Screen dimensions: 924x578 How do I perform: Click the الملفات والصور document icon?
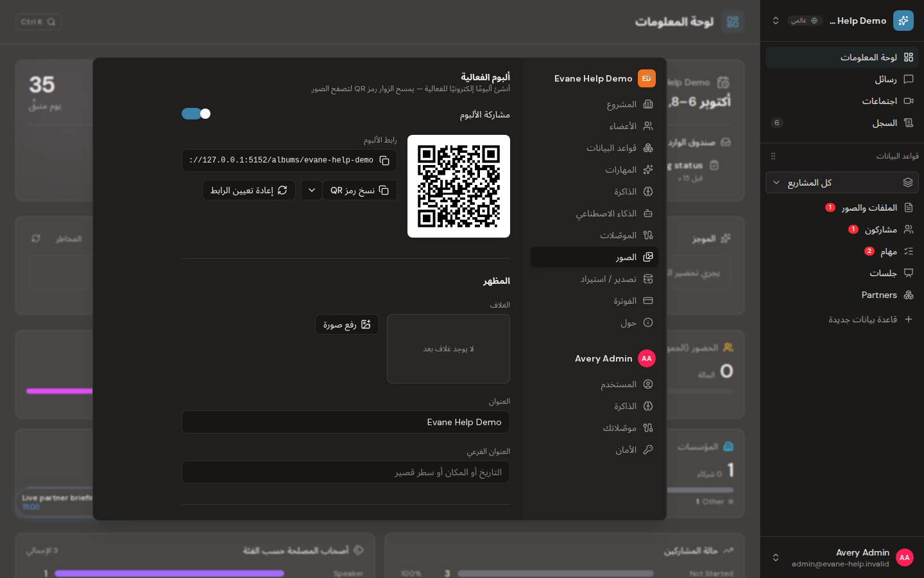point(909,207)
